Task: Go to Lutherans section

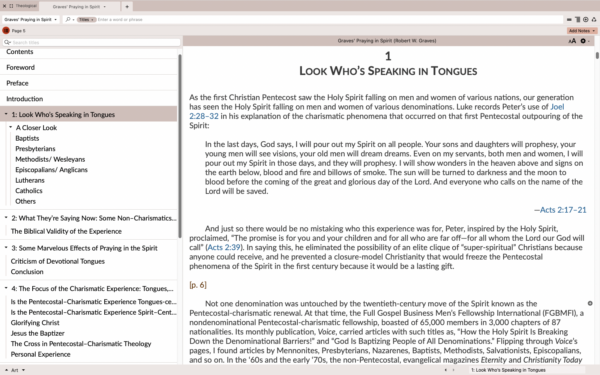Action: [x=30, y=180]
